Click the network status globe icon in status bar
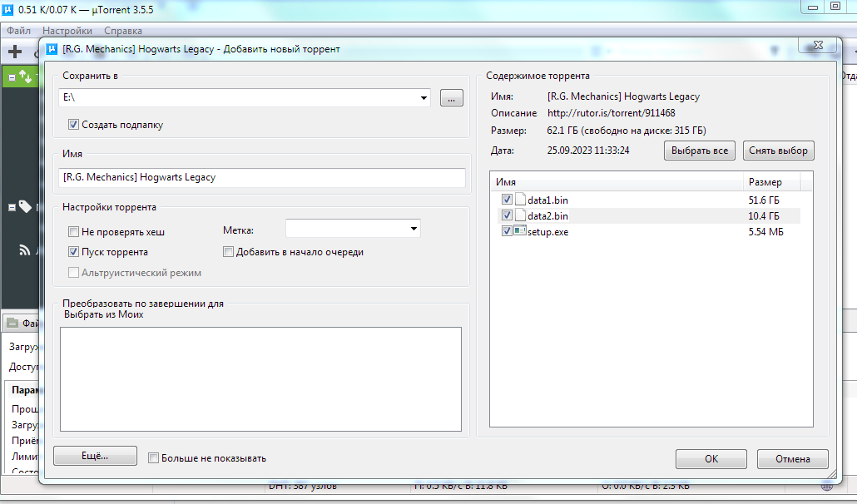 tap(827, 486)
